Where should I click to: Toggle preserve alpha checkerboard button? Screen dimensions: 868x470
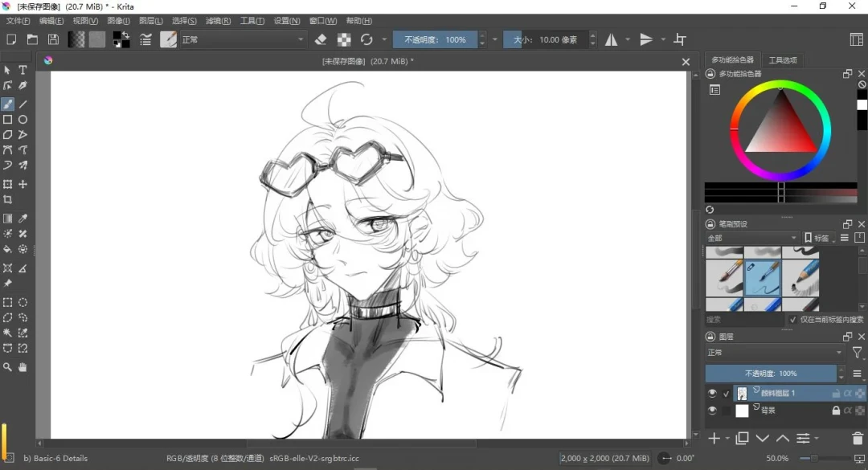344,39
